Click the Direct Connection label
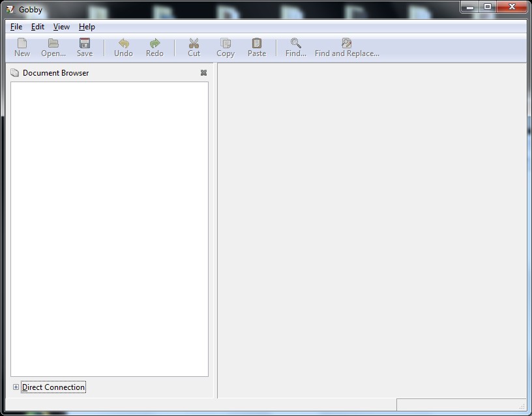The image size is (532, 416). point(53,387)
